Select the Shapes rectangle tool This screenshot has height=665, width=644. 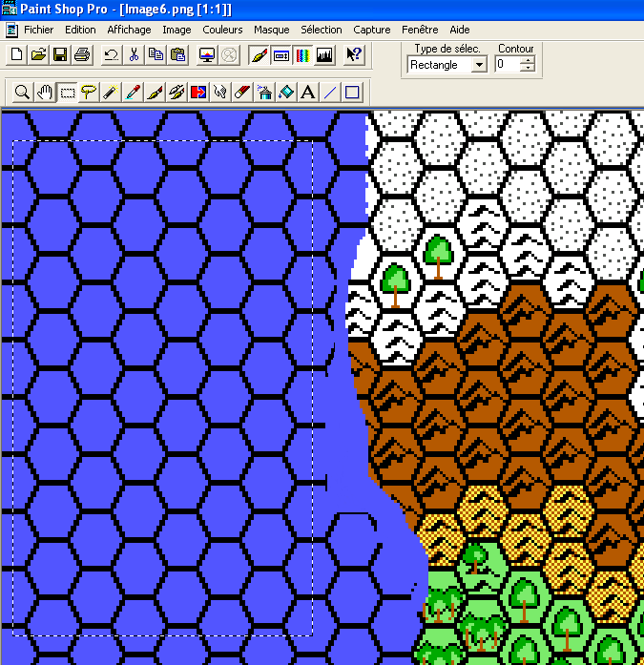coord(352,92)
